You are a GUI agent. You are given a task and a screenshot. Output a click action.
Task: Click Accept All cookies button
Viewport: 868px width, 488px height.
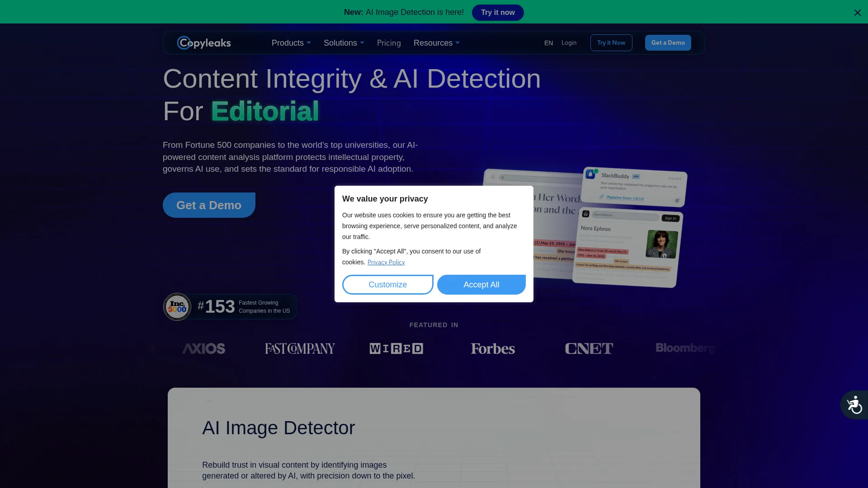click(x=481, y=285)
